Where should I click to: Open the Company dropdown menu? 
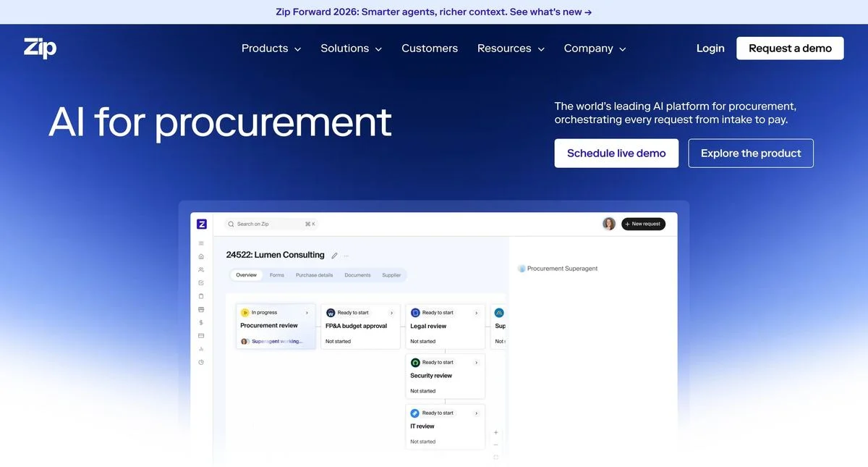point(595,49)
